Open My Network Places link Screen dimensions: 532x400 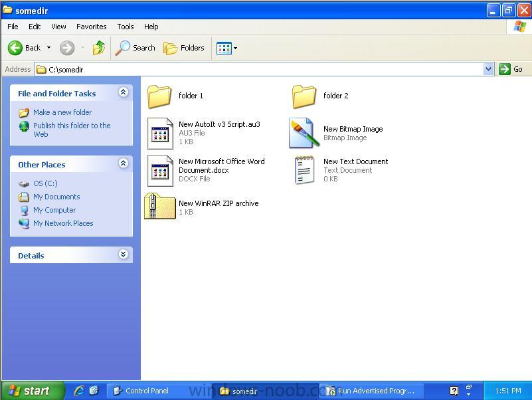[63, 223]
